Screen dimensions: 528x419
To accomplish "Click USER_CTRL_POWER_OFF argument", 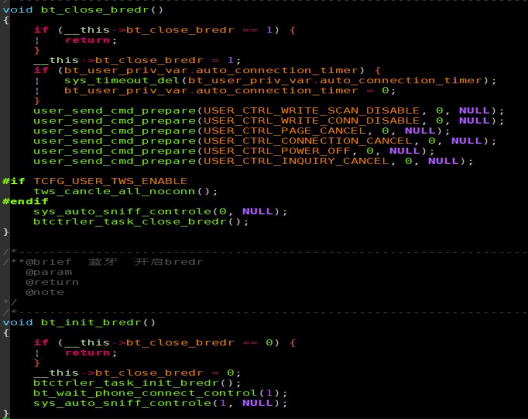I will click(x=277, y=151).
